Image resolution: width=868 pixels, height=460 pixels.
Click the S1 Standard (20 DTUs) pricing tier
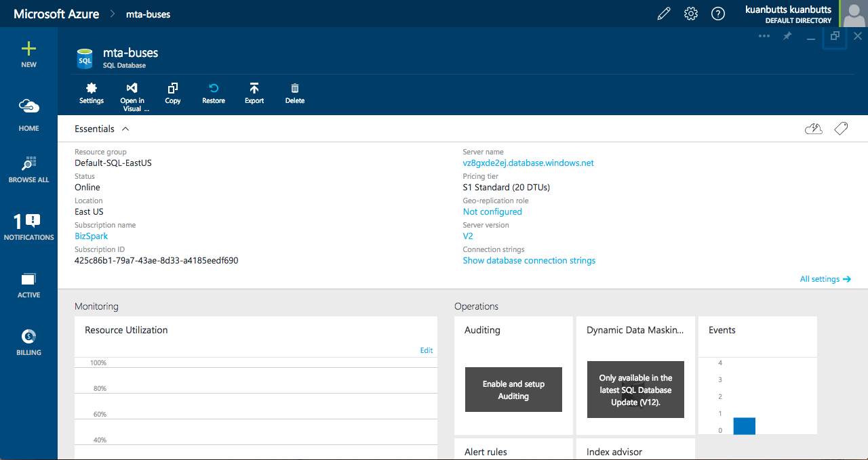(x=506, y=187)
